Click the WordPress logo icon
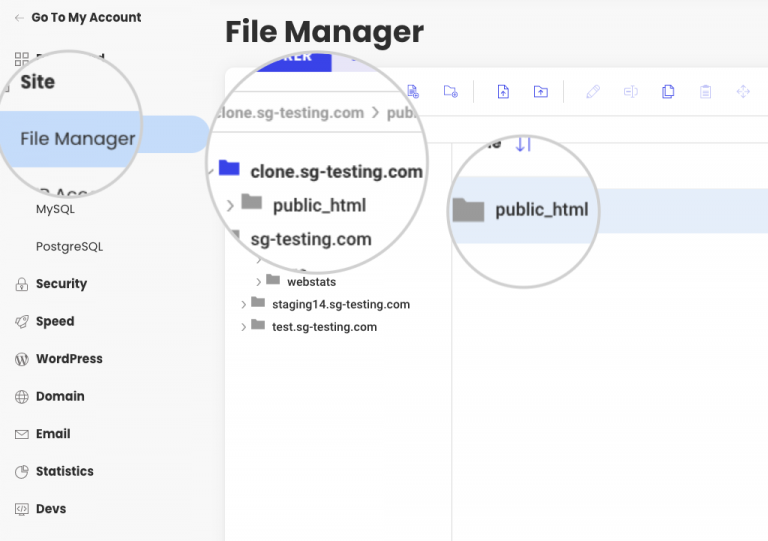 (22, 359)
